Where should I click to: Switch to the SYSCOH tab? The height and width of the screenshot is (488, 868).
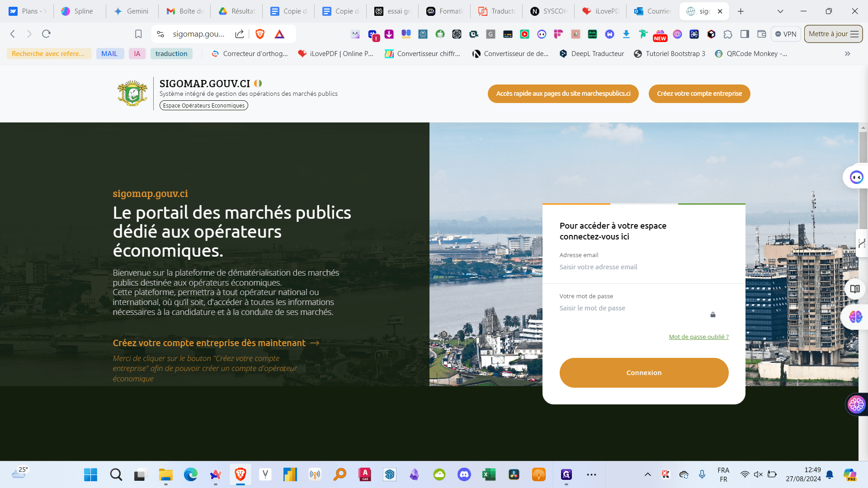548,11
